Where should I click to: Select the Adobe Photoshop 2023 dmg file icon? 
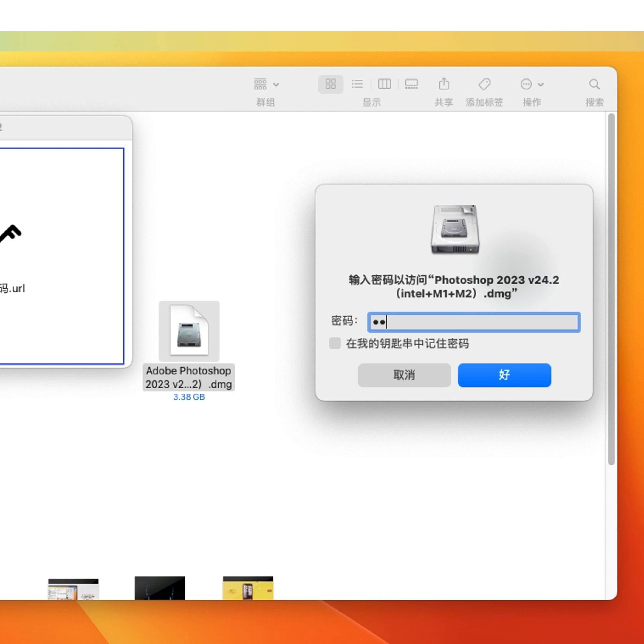189,331
